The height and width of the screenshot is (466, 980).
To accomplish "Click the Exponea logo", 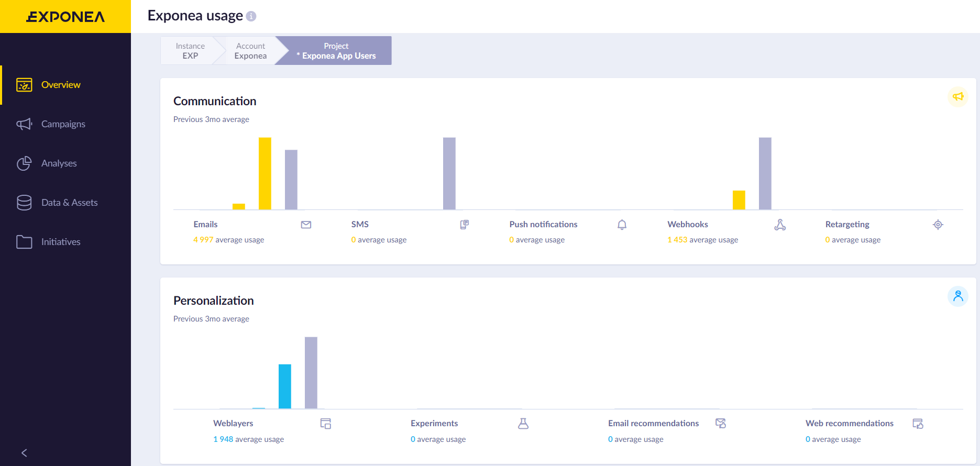I will (x=65, y=17).
